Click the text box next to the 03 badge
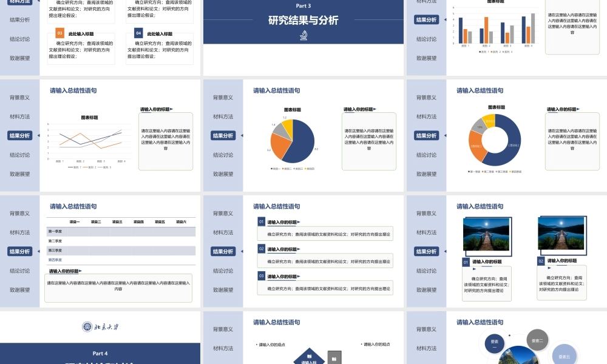This screenshot has height=364, width=607. pos(81,49)
